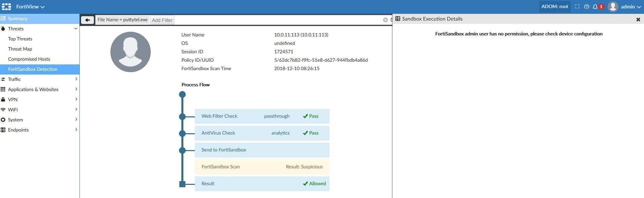This screenshot has width=644, height=198.
Task: Click the Applications & Websites grid icon
Action: pos(3,89)
